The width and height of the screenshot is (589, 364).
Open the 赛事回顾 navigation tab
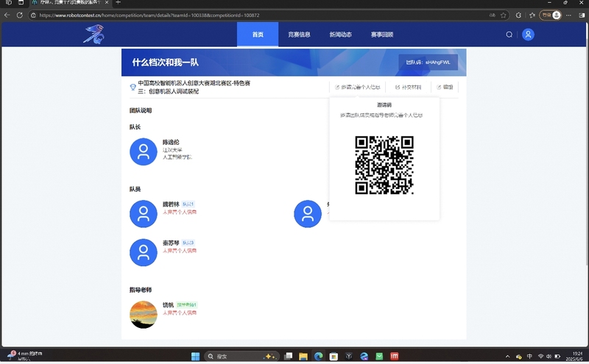[x=382, y=35]
